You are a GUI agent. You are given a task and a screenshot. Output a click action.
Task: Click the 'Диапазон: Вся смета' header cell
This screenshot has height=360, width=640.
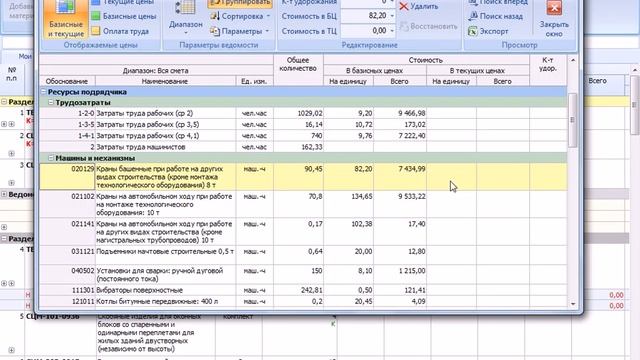point(156,71)
